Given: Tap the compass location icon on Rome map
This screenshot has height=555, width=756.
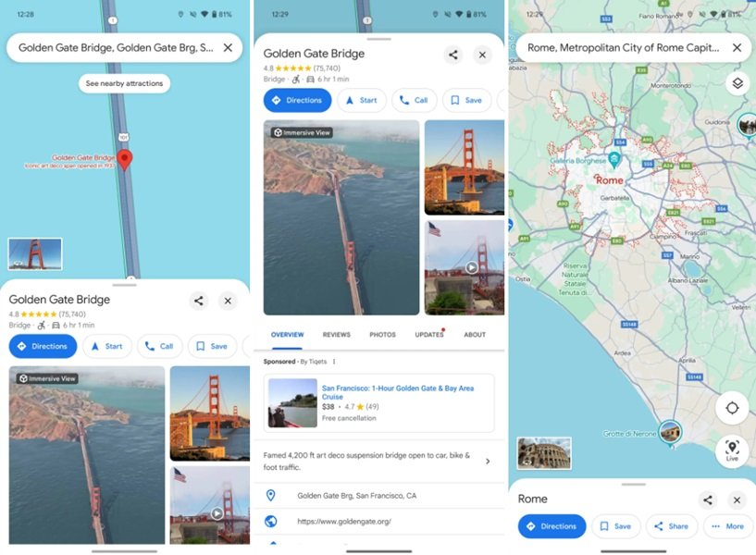Looking at the screenshot, I should tap(732, 408).
